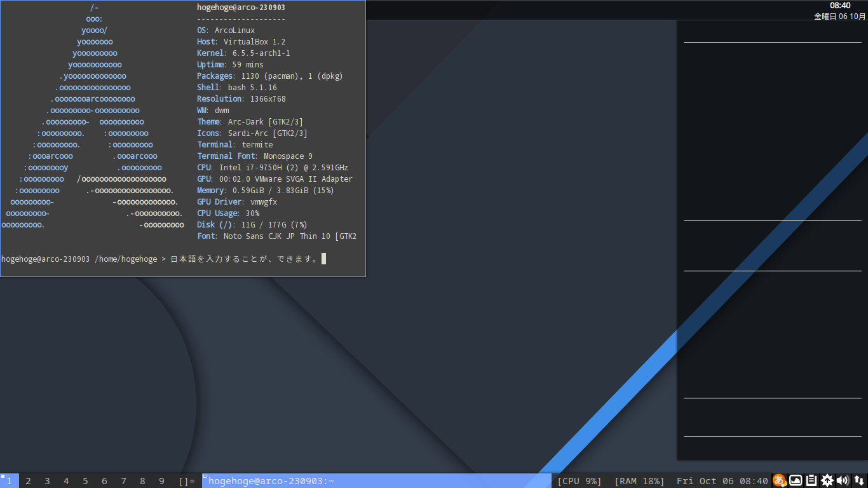This screenshot has height=488, width=868.
Task: Switch to dwm tag 9
Action: tap(162, 481)
